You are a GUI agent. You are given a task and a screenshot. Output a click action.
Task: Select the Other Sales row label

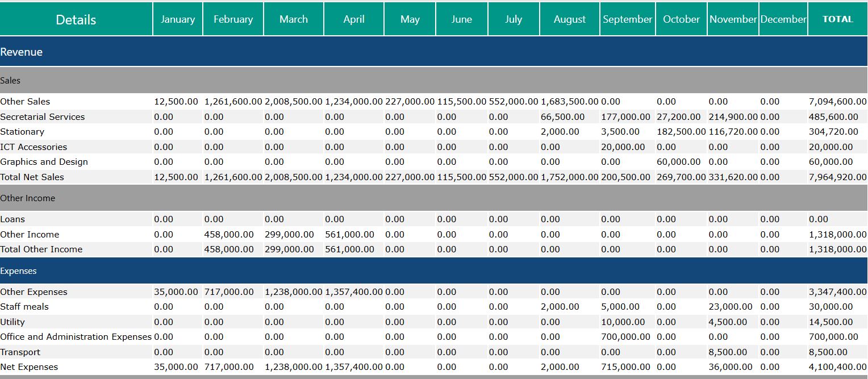tap(25, 101)
